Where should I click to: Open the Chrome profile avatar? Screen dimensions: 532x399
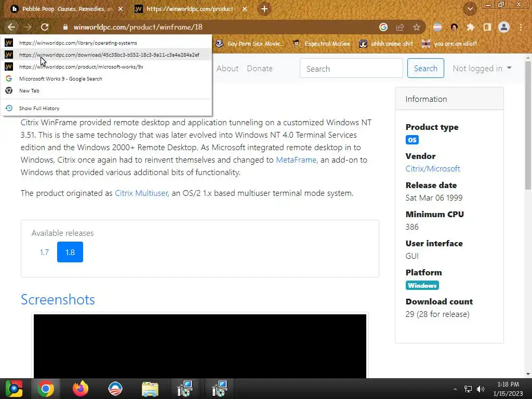[504, 27]
